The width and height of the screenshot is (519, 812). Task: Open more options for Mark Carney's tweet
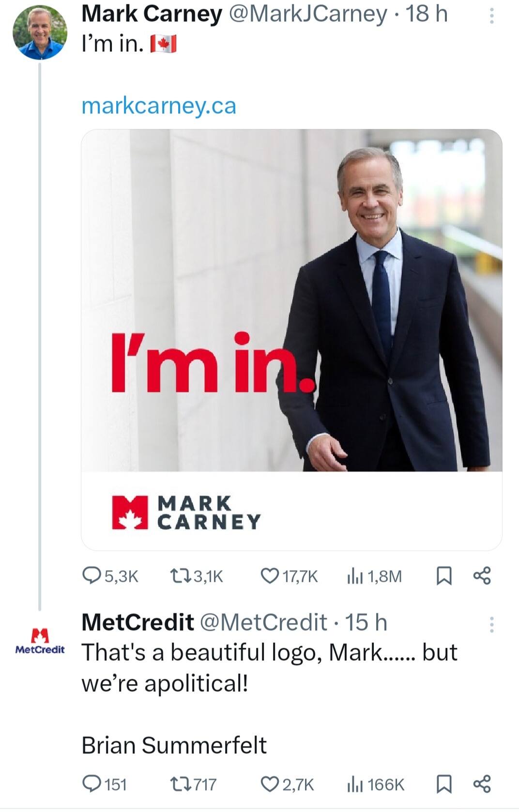tap(491, 16)
